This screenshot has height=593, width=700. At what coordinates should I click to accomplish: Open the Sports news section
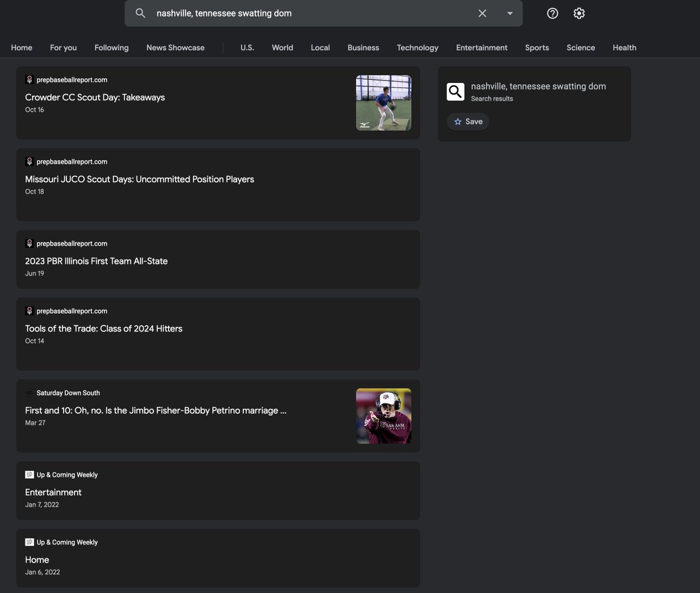537,48
